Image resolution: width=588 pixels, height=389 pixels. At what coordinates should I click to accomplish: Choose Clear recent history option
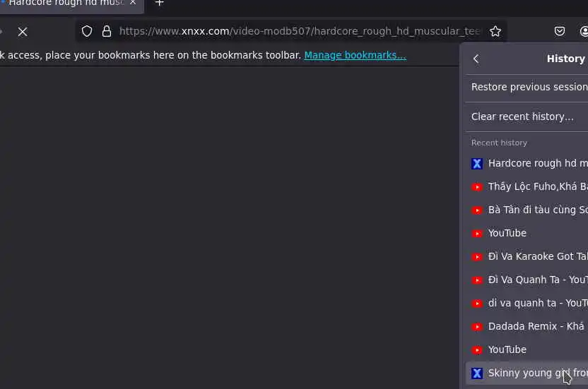527,116
